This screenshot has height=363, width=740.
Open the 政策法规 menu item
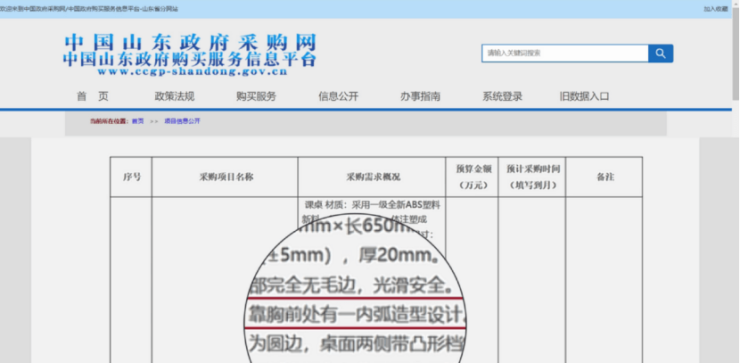click(x=175, y=97)
